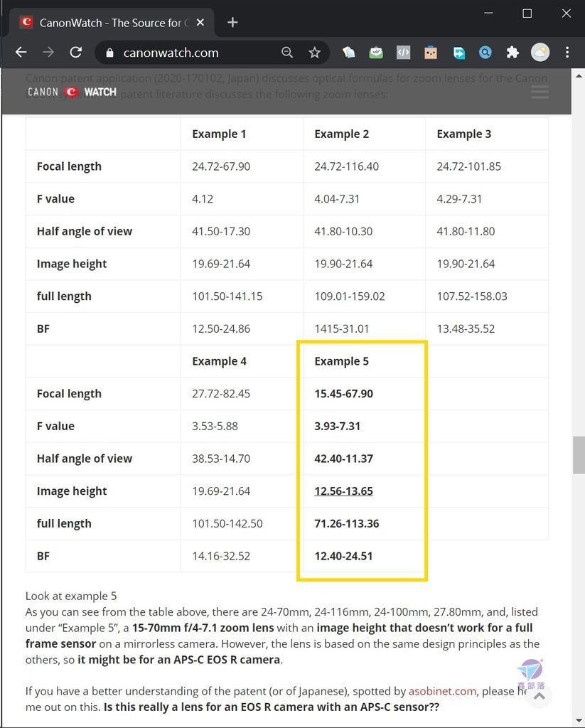Click BF value 12.50-24.86

[x=221, y=328]
